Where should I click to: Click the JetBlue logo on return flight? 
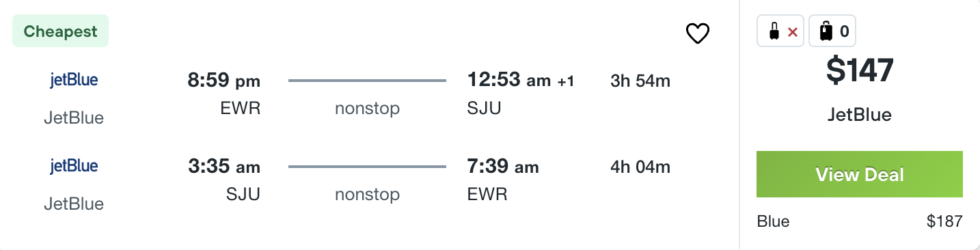click(x=74, y=166)
